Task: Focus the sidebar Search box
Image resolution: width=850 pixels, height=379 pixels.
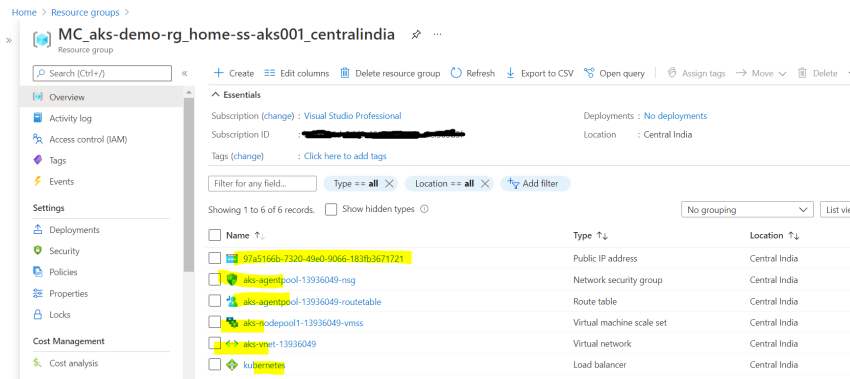Action: pos(102,73)
